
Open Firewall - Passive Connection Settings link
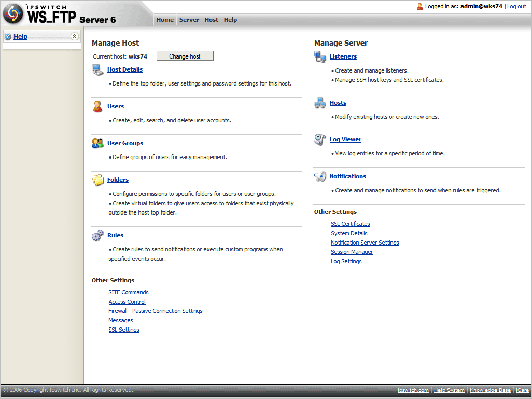[x=156, y=311]
